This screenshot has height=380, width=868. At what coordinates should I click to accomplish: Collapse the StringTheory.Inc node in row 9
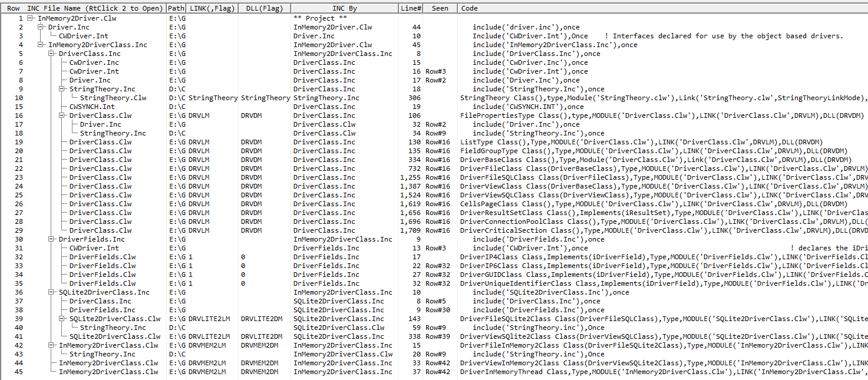click(62, 89)
